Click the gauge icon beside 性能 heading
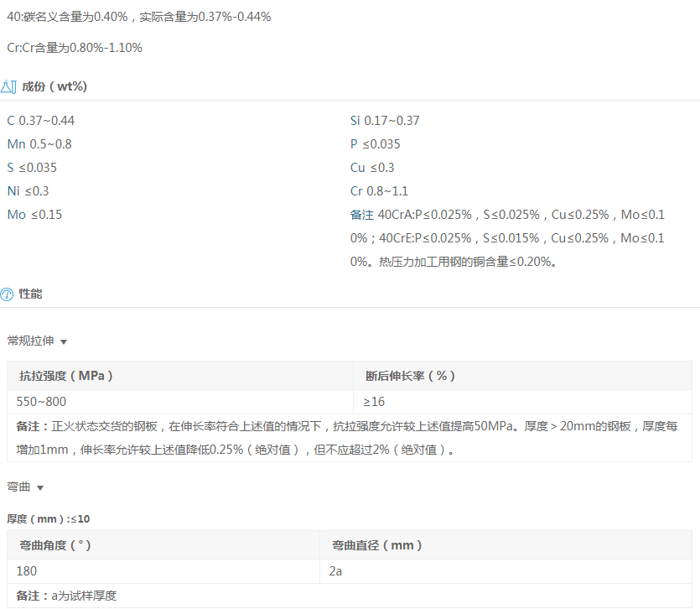 (8, 294)
